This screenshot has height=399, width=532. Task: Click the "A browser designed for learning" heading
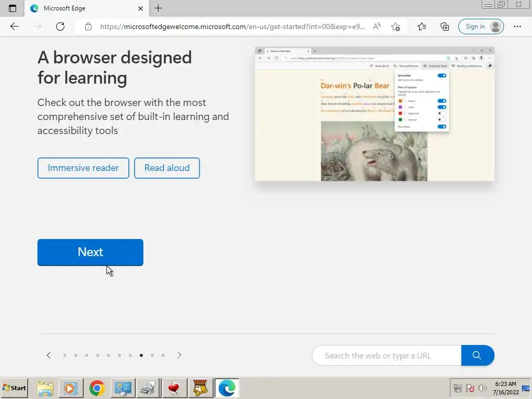click(115, 68)
